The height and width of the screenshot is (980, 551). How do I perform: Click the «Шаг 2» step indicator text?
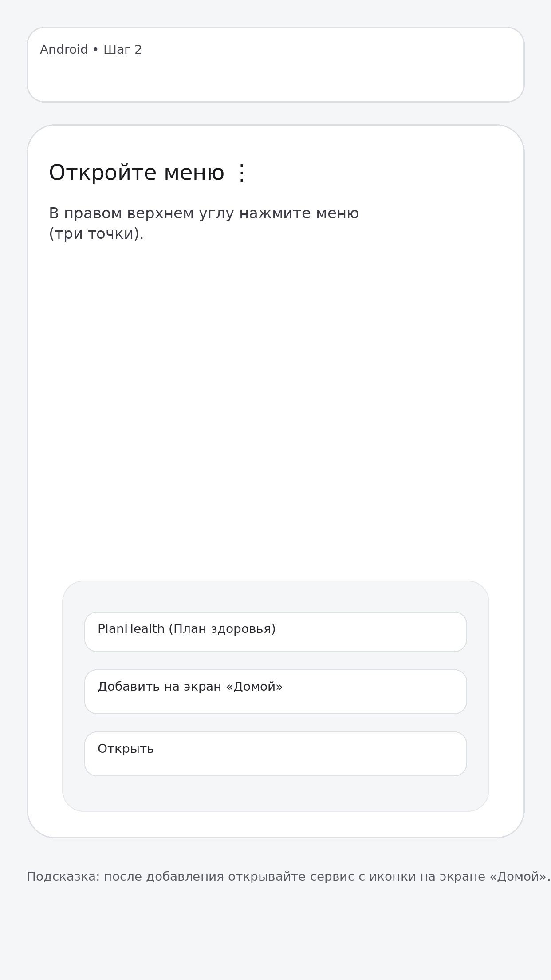[122, 50]
